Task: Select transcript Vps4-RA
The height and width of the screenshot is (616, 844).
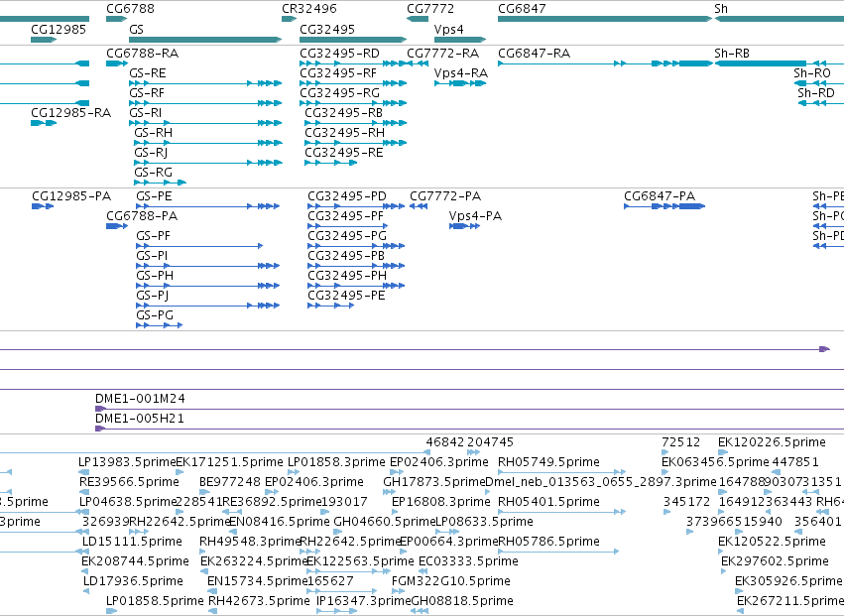Action: point(460,83)
